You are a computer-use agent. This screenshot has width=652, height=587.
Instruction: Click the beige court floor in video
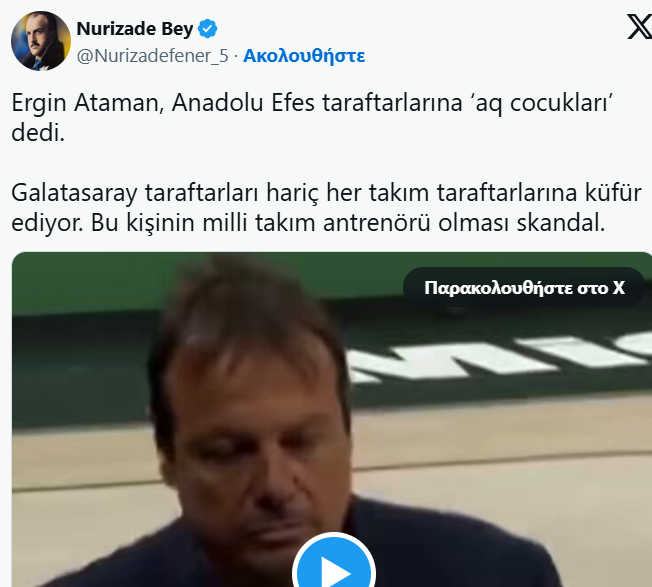(x=499, y=478)
